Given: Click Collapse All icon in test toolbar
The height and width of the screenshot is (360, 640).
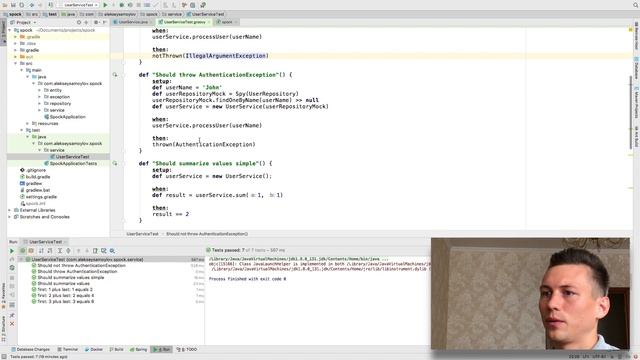Looking at the screenshot, I should pyautogui.click(x=68, y=251).
